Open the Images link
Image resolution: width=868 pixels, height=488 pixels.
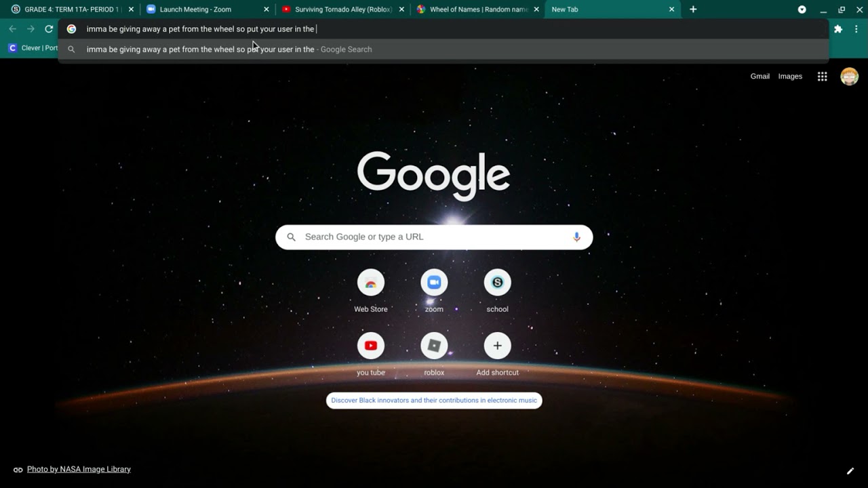[x=790, y=77]
